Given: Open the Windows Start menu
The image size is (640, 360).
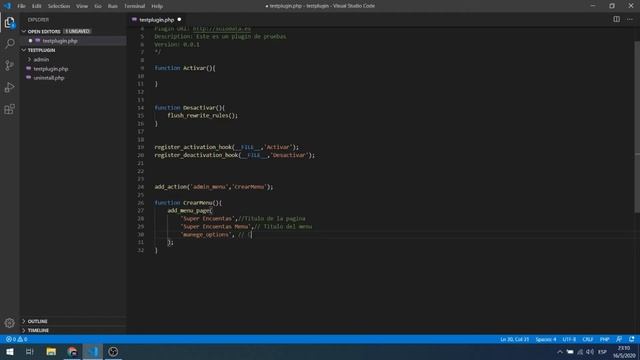Looking at the screenshot, I should pos(9,352).
